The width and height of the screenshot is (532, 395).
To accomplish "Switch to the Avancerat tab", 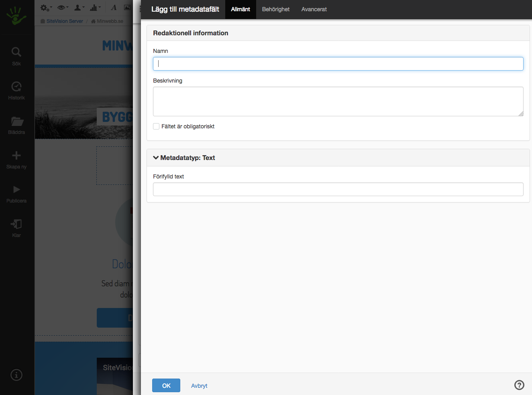I will [314, 9].
